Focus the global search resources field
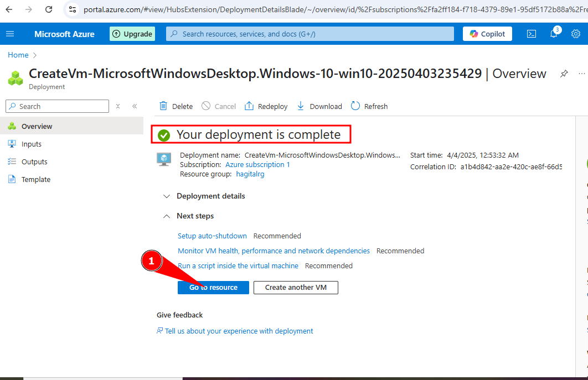 (310, 34)
